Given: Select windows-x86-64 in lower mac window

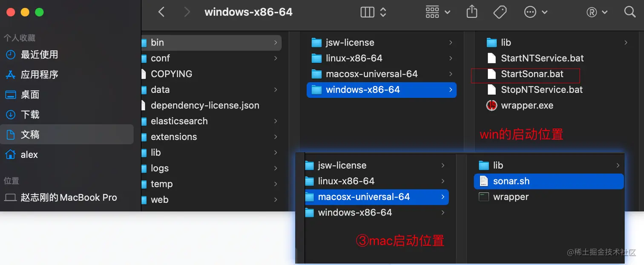Looking at the screenshot, I should [x=377, y=213].
